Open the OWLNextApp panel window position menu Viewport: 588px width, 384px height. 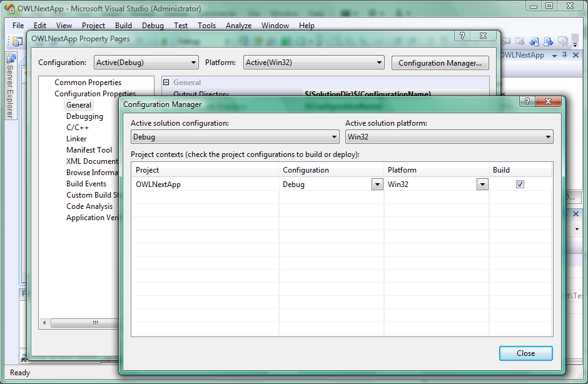tap(554, 56)
